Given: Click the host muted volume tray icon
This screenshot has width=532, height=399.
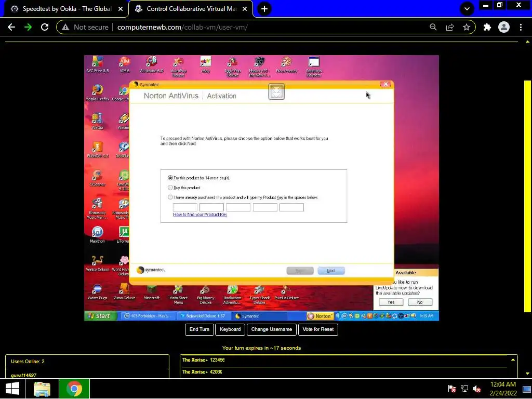Looking at the screenshot, I should 477,389.
